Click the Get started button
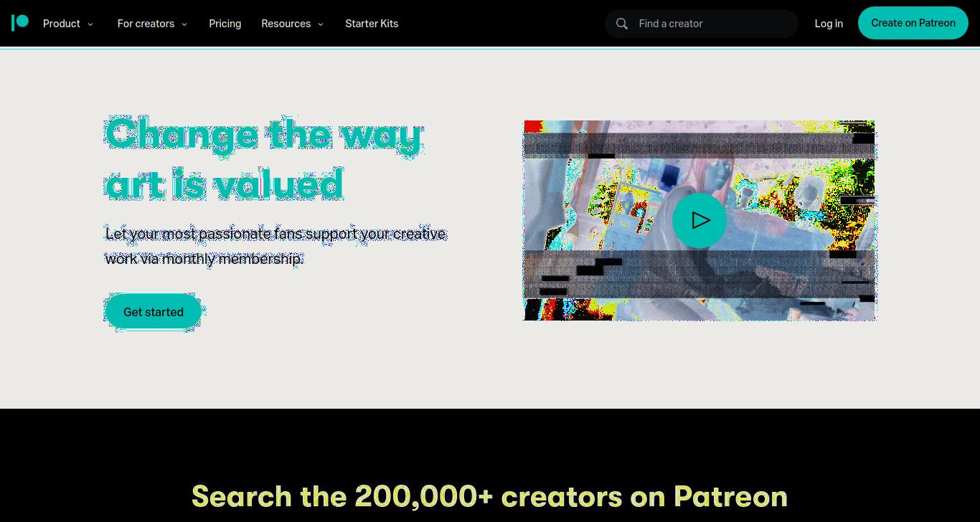 point(154,312)
